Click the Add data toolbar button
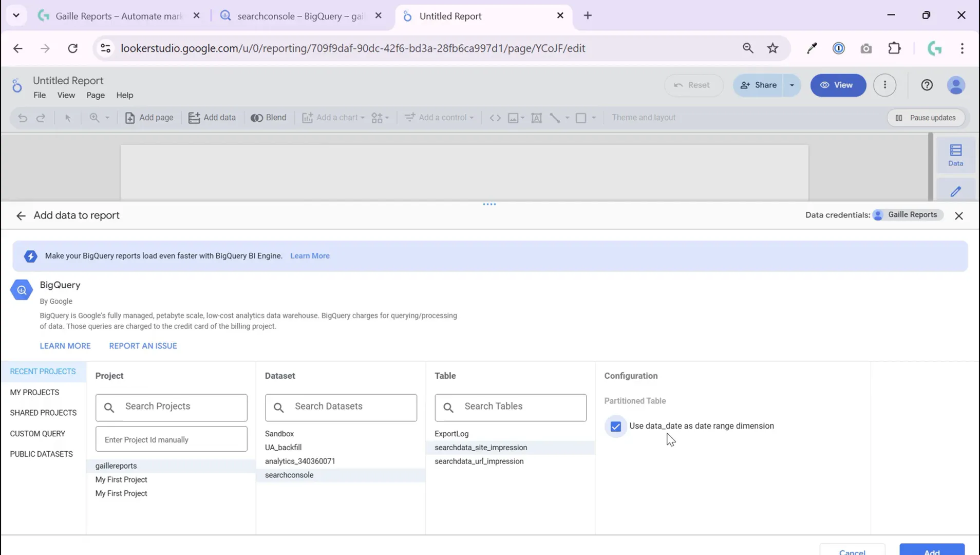The image size is (980, 555). tap(212, 118)
